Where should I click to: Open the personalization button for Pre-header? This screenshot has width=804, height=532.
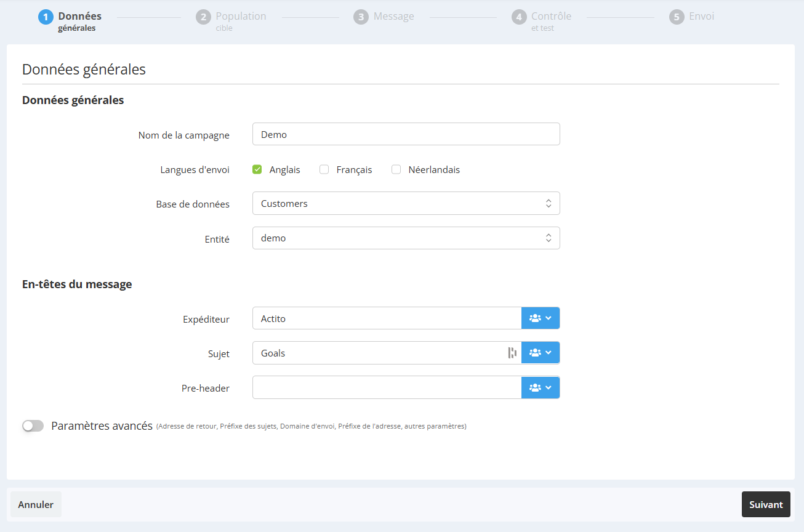tap(541, 387)
